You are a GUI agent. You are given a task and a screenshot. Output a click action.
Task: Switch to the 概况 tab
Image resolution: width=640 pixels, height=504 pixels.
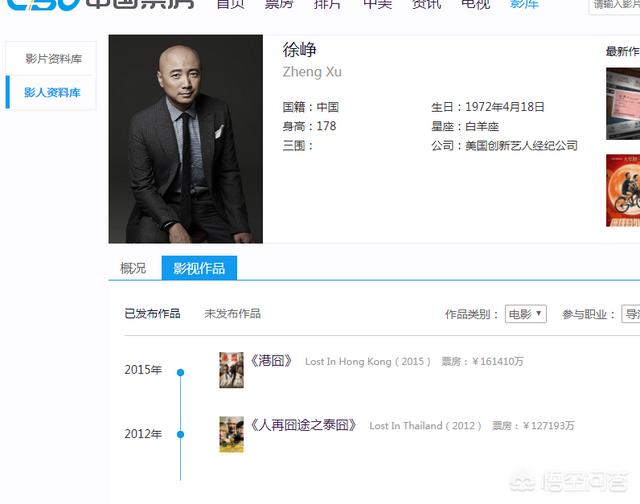pyautogui.click(x=133, y=268)
